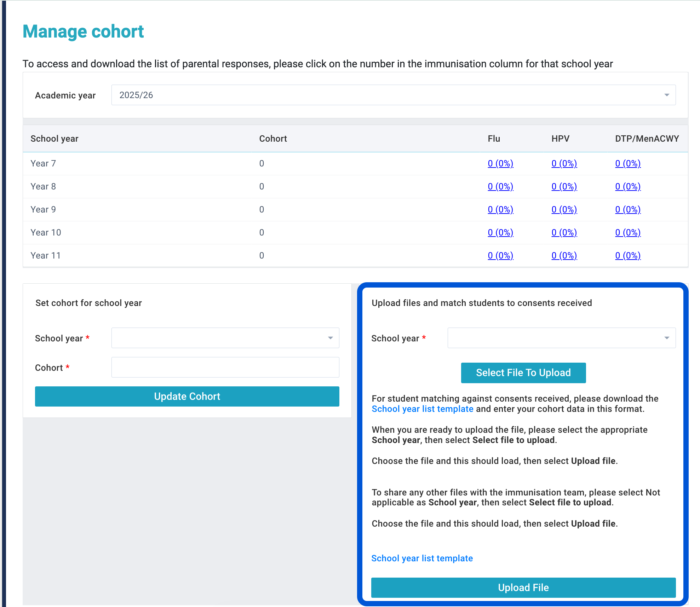Open Year 7 HPV responses link
700x607 pixels.
[x=564, y=163]
